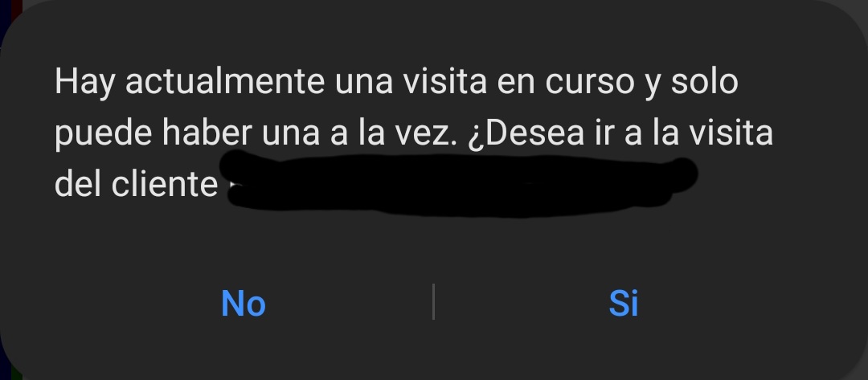Tap the blue "No" button
This screenshot has width=868, height=380.
pyautogui.click(x=243, y=303)
